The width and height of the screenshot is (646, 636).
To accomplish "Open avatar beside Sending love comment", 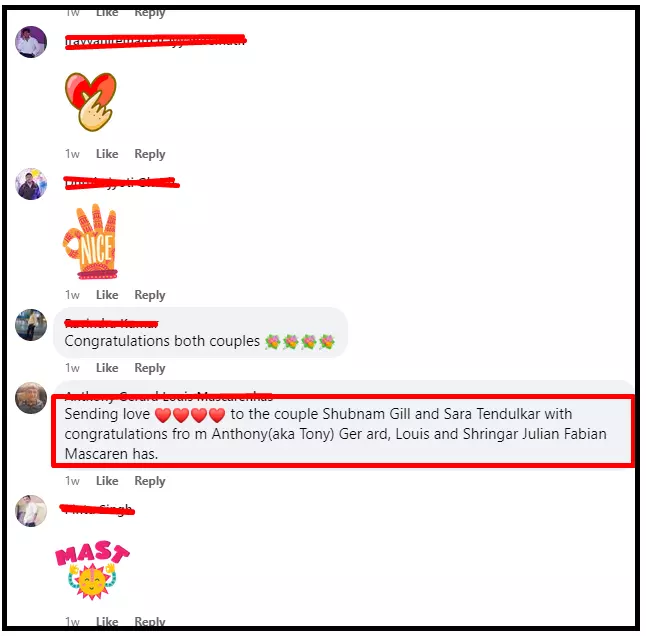I will (x=31, y=398).
